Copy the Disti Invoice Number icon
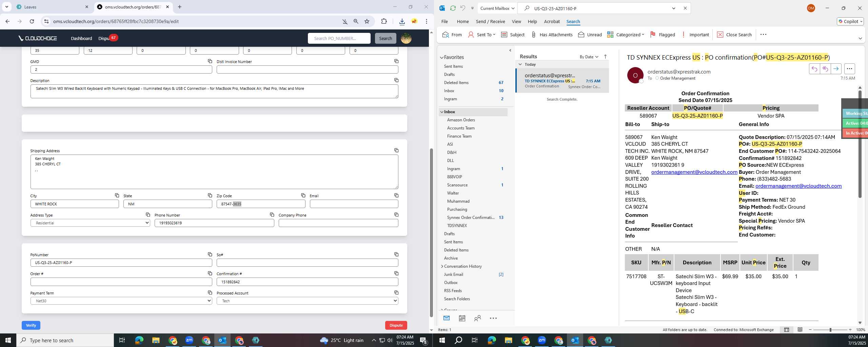 click(396, 61)
